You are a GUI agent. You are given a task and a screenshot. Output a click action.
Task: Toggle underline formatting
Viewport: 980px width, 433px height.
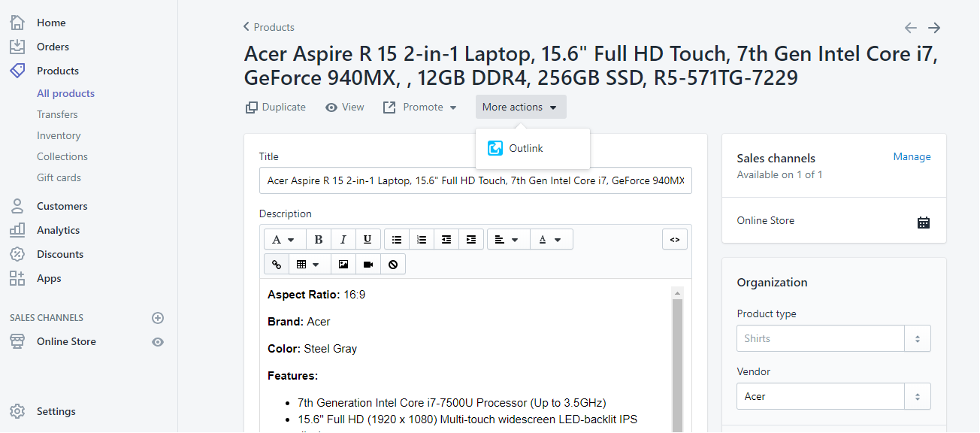(x=367, y=240)
